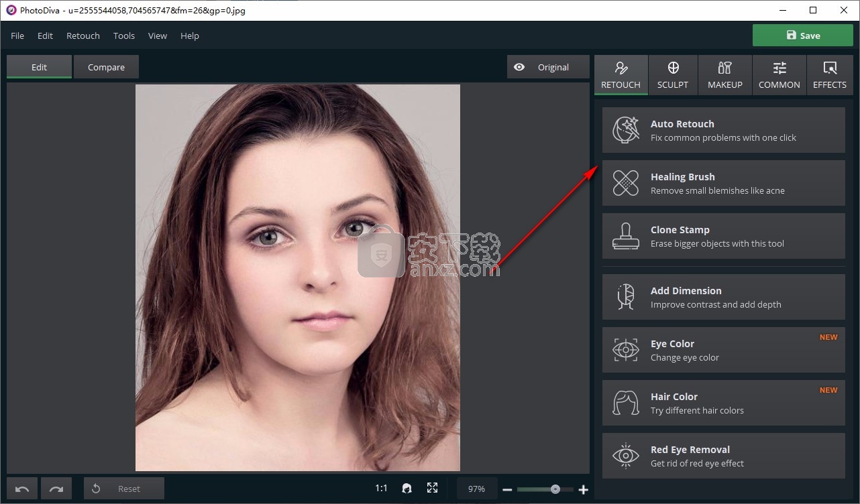Switch to the Edit view mode
This screenshot has width=860, height=504.
click(x=39, y=67)
